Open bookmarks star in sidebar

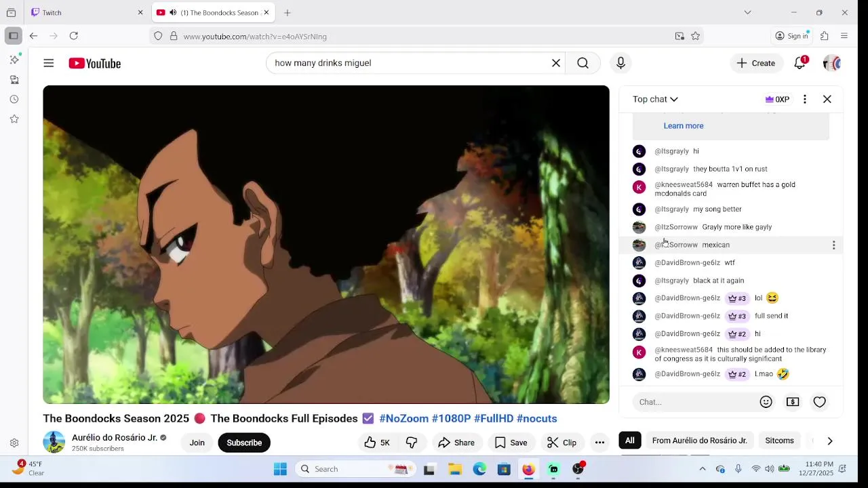[x=14, y=119]
